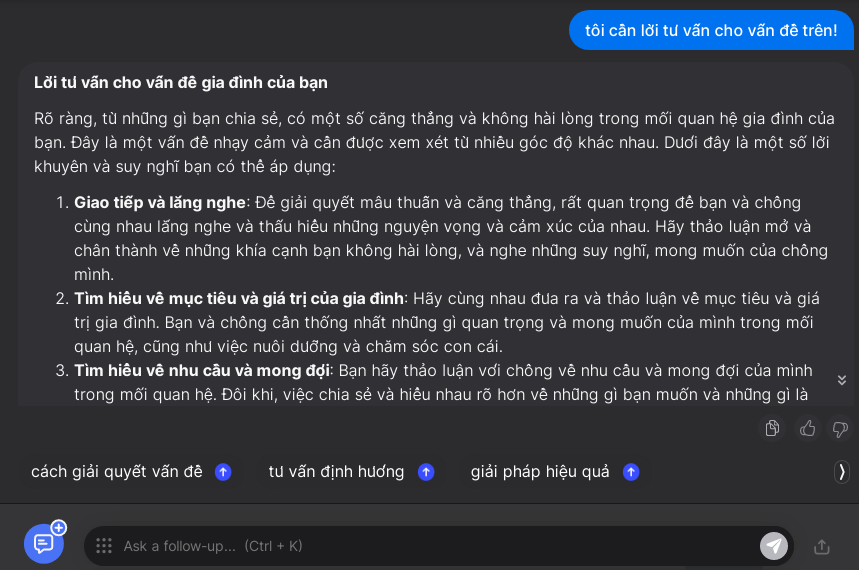Show more suggestions with the right chevron
The image size is (859, 570).
click(x=842, y=471)
